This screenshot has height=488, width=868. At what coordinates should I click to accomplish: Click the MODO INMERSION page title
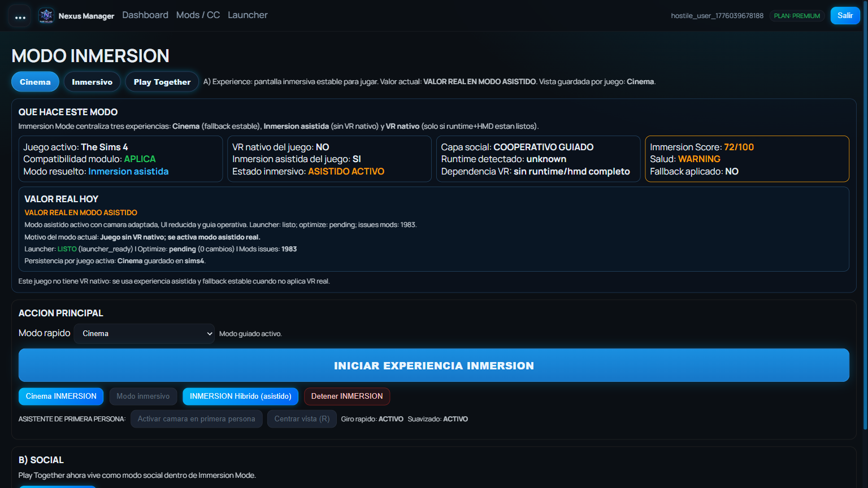90,56
